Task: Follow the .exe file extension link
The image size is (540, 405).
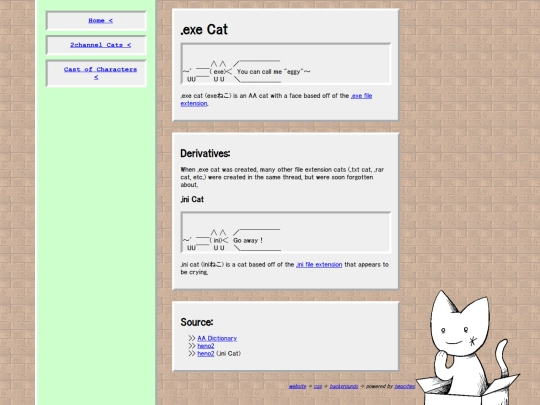Action: pos(276,100)
